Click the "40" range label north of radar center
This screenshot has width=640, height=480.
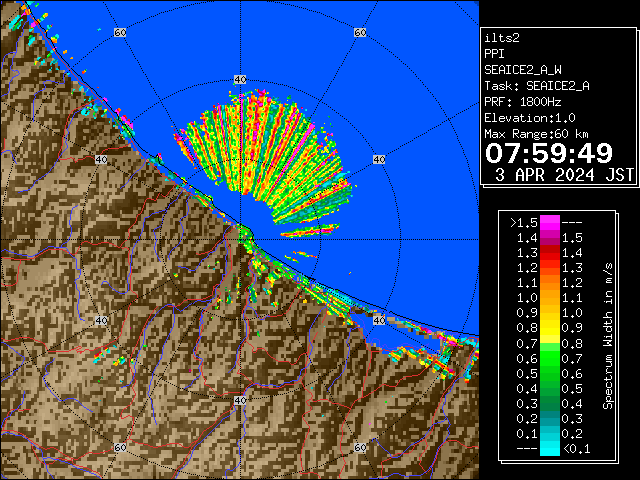(x=240, y=80)
